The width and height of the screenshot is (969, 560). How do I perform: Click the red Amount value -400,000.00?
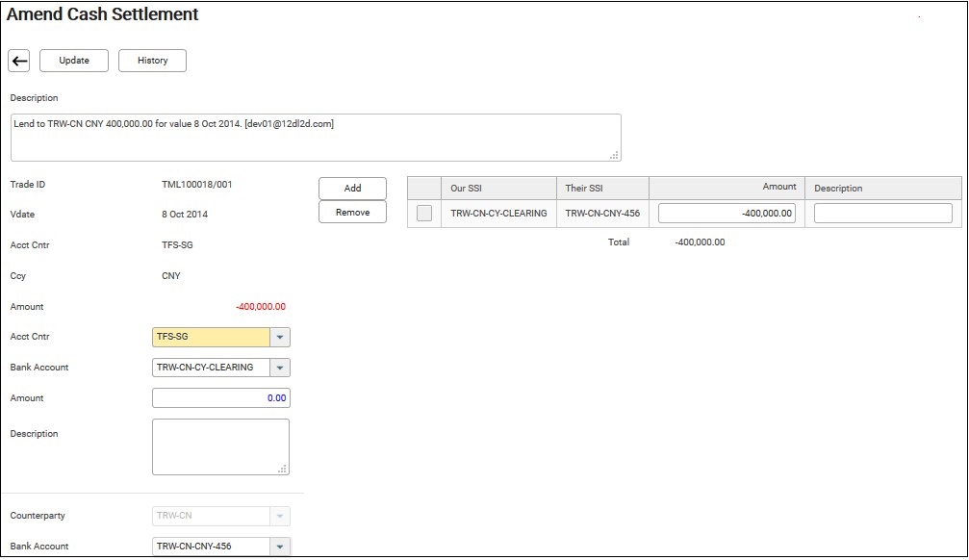pyautogui.click(x=261, y=307)
